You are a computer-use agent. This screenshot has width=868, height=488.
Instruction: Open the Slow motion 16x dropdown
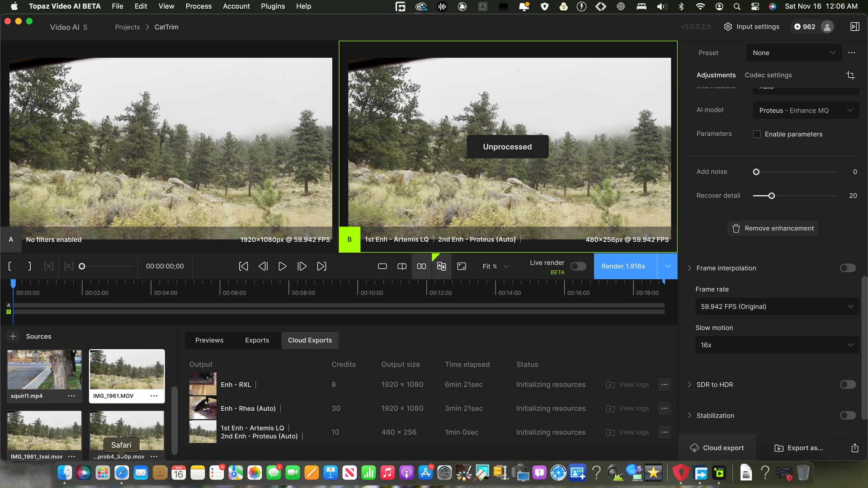(777, 345)
